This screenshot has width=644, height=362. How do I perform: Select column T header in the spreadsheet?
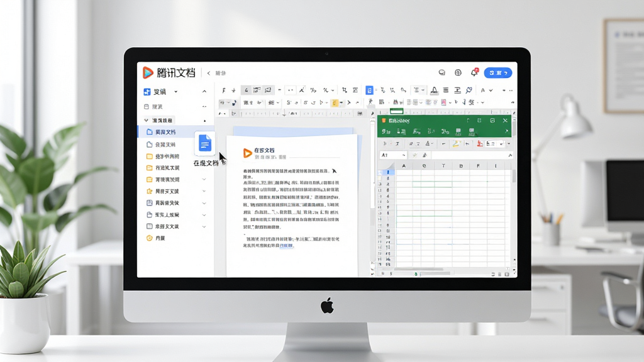tap(443, 166)
